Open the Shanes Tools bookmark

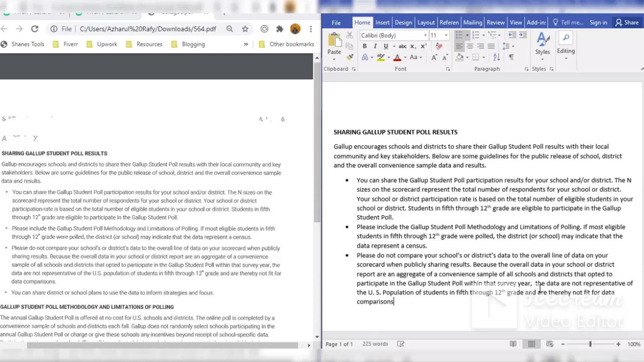(23, 44)
